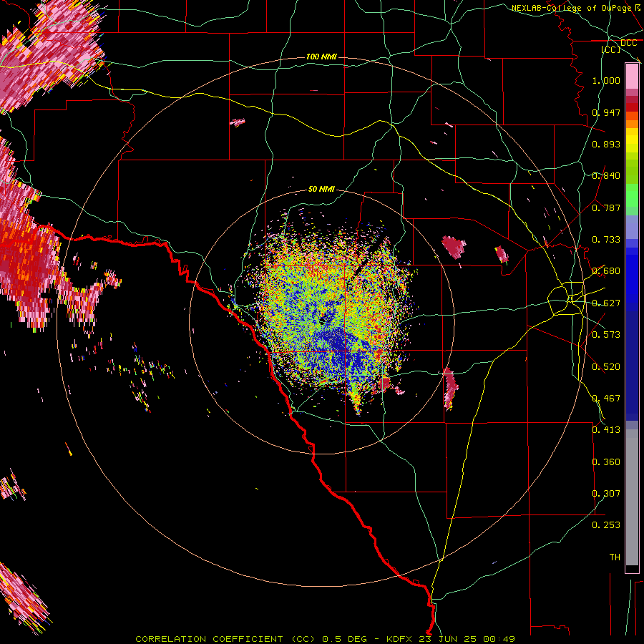Click the "50 NMI" range ring label

pos(321,189)
